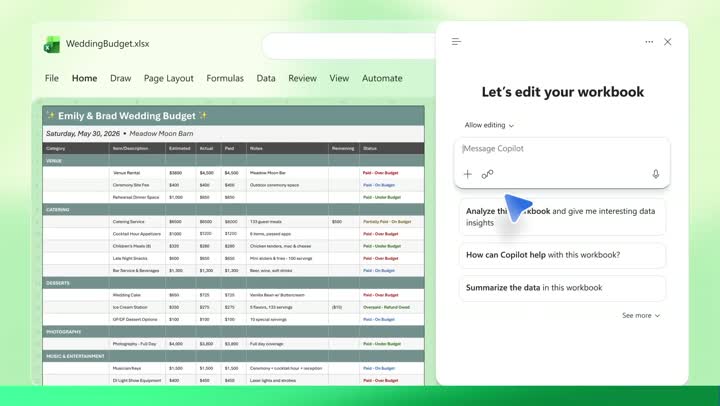Viewport: 720px width, 406px height.
Task: Click the 'Estimated' column header
Action: (x=180, y=148)
